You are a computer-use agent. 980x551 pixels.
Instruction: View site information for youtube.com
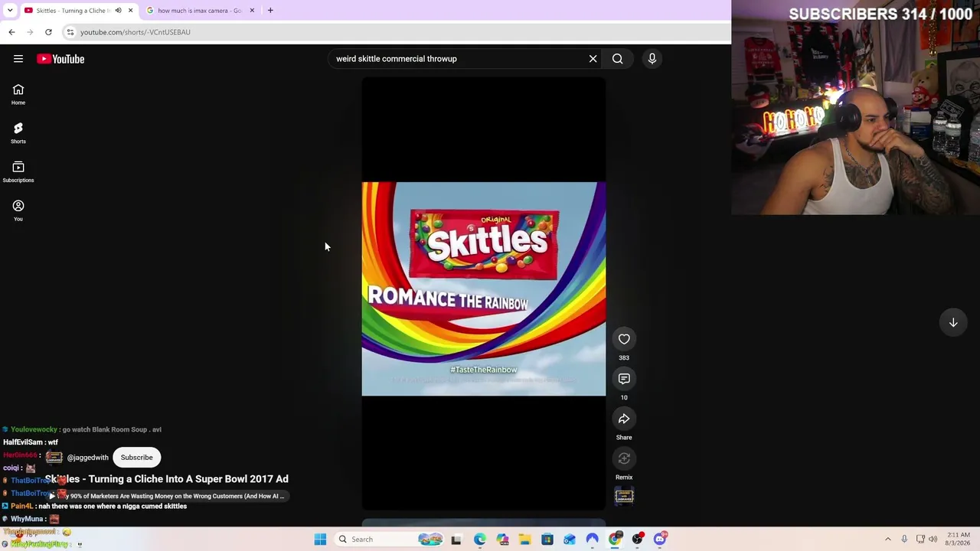(x=70, y=32)
